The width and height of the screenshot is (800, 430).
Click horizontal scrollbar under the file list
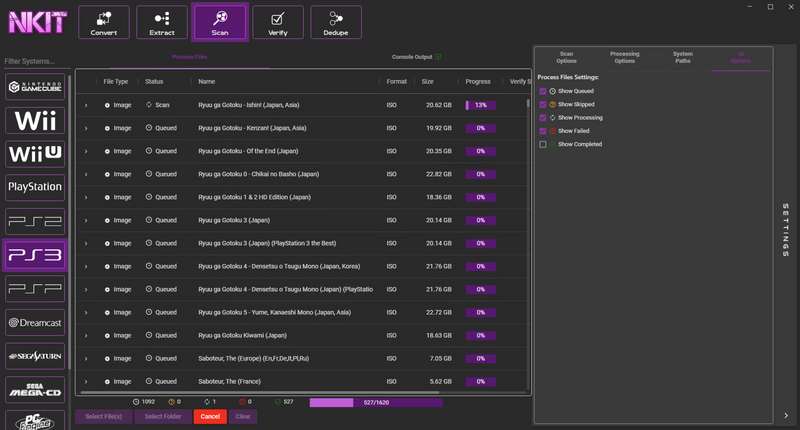(x=259, y=392)
